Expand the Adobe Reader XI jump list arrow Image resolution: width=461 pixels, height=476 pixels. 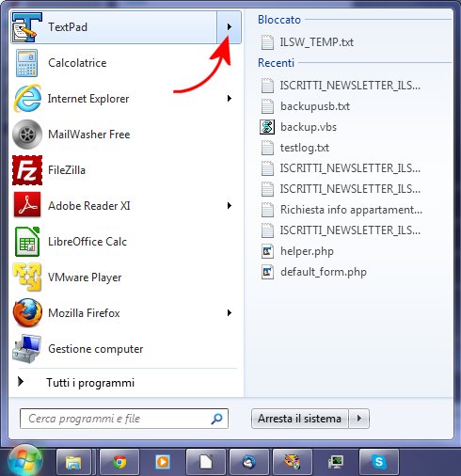(230, 206)
